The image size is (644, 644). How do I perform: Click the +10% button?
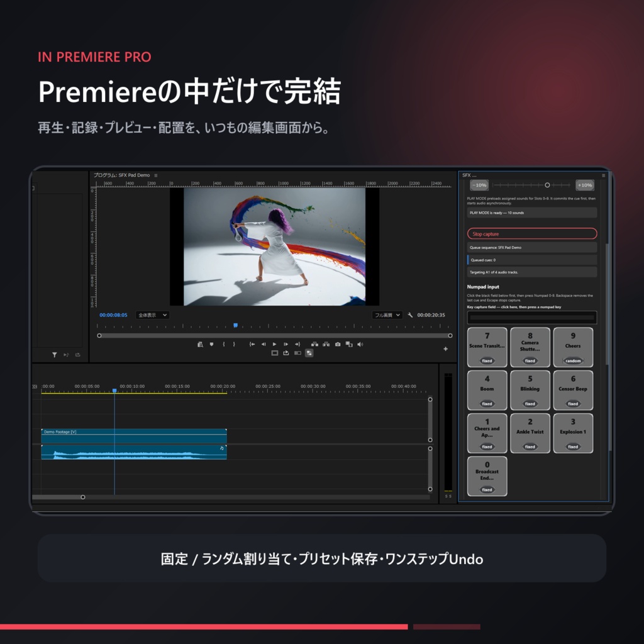tap(585, 186)
